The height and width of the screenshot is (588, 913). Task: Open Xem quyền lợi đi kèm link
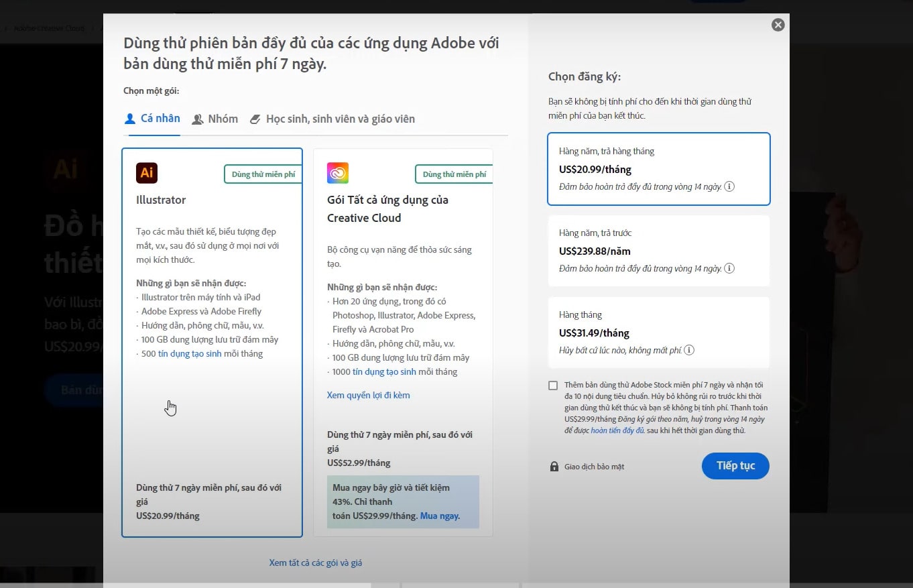369,395
